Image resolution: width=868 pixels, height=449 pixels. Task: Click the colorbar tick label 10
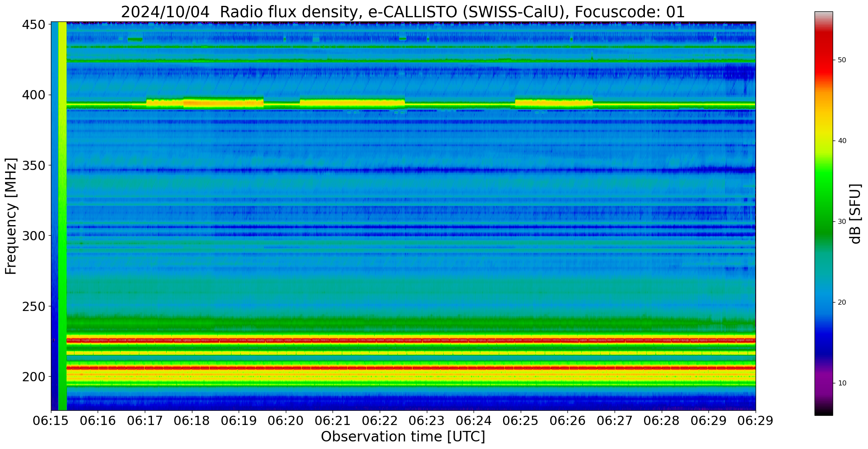point(842,383)
